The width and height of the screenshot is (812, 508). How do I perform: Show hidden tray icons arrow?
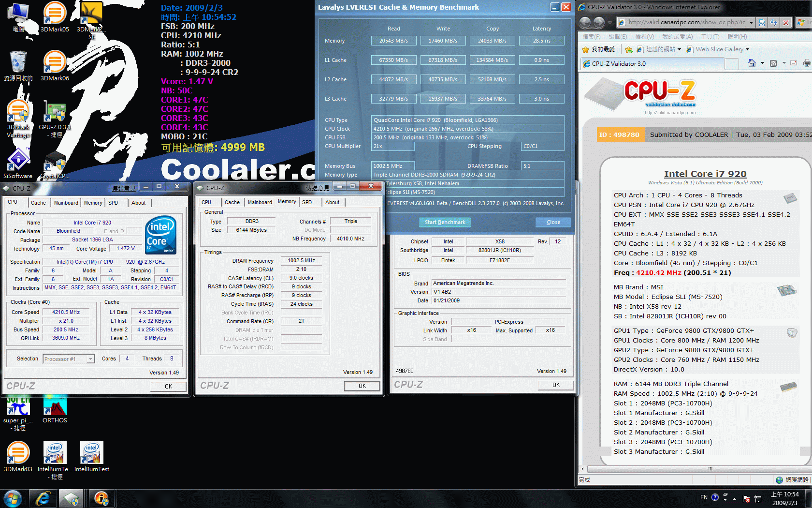(734, 498)
